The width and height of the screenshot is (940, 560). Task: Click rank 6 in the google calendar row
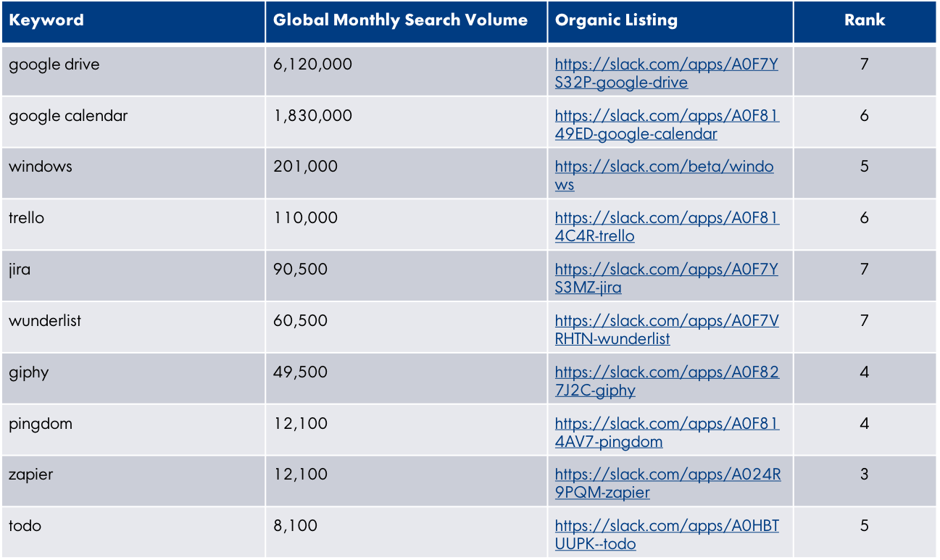tap(864, 116)
